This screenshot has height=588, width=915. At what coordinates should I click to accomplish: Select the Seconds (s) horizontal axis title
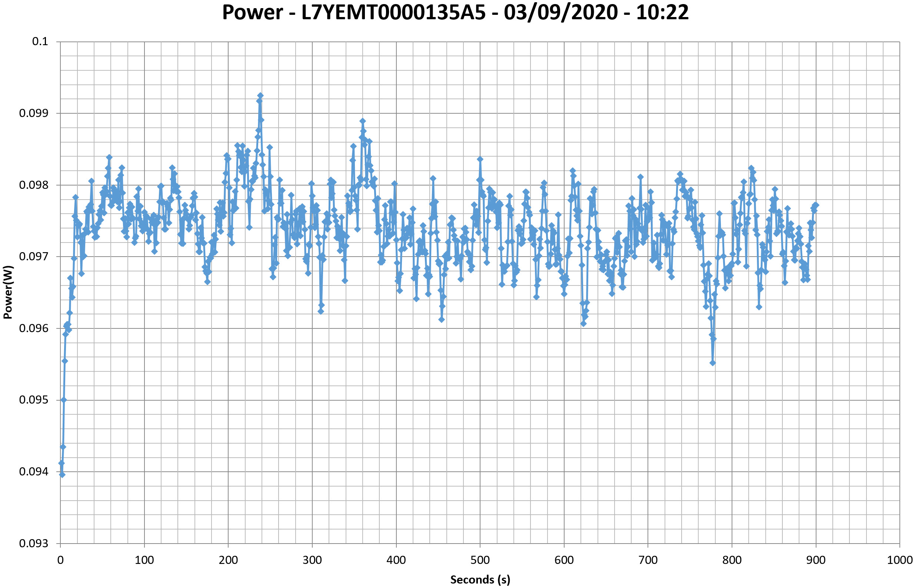(480, 579)
